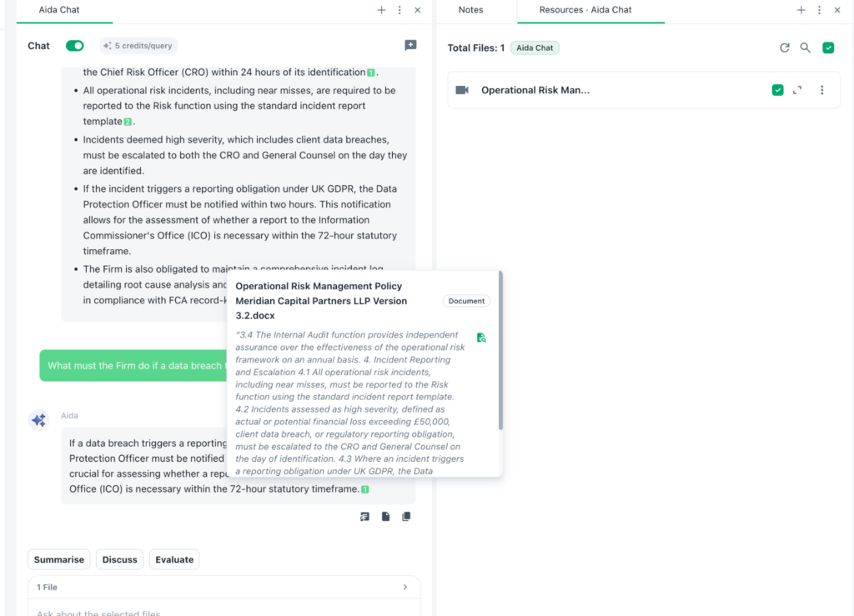This screenshot has width=854, height=616.
Task: Click the new chat icon in chat header
Action: coord(410,46)
